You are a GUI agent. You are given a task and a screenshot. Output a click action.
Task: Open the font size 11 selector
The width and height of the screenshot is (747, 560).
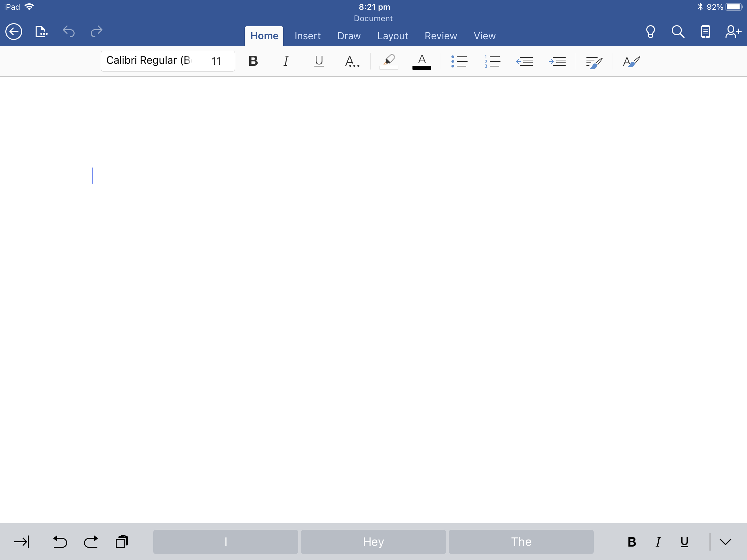(x=216, y=61)
